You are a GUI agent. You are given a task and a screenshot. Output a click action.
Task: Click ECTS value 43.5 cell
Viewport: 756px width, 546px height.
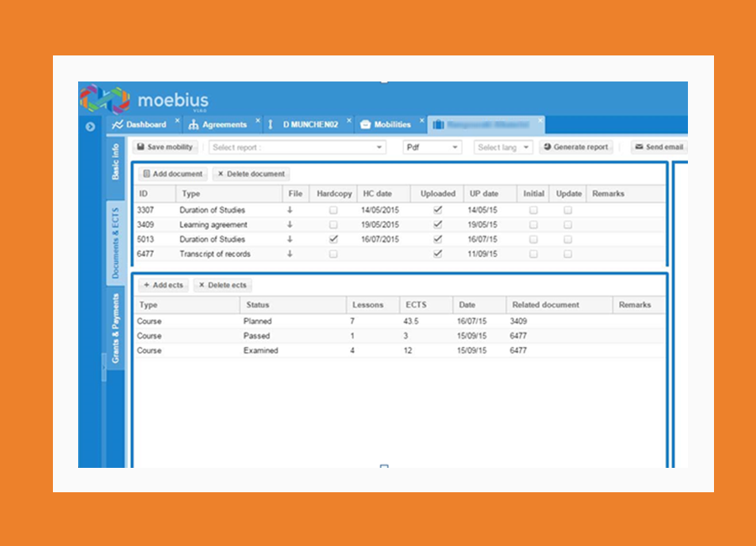411,321
